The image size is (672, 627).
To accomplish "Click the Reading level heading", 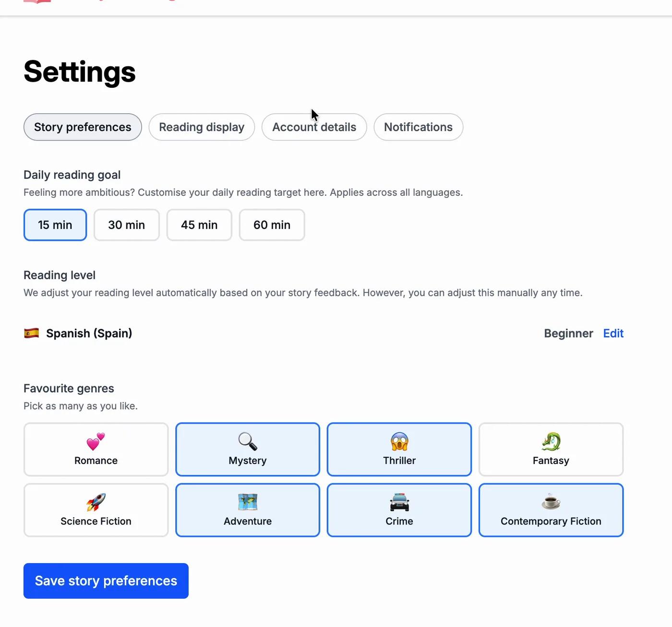I will coord(60,275).
